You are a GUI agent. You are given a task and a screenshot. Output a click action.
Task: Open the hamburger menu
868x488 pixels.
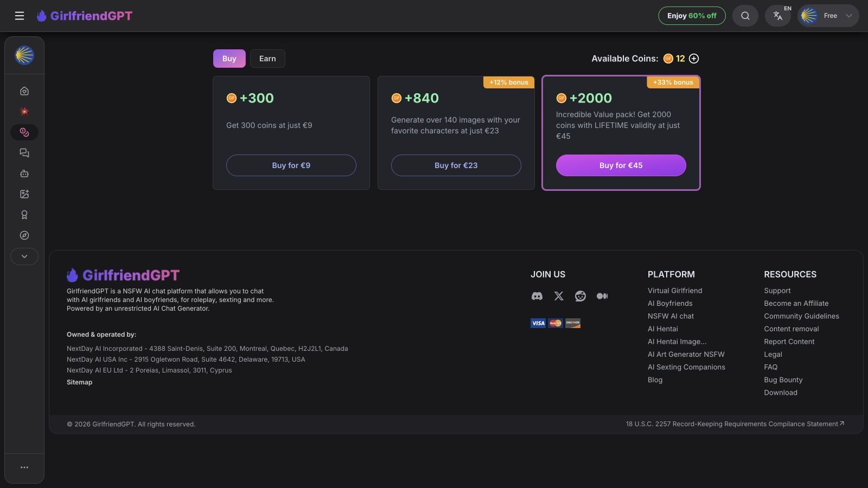20,16
